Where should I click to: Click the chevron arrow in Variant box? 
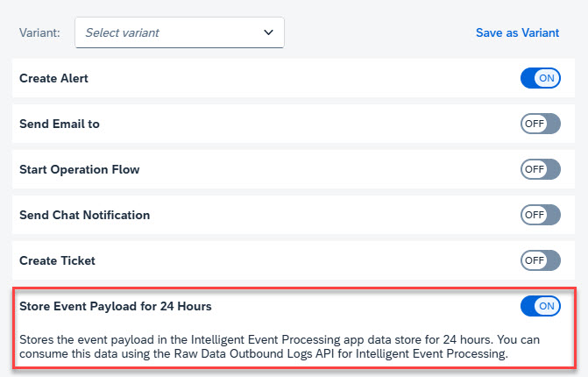click(x=268, y=32)
